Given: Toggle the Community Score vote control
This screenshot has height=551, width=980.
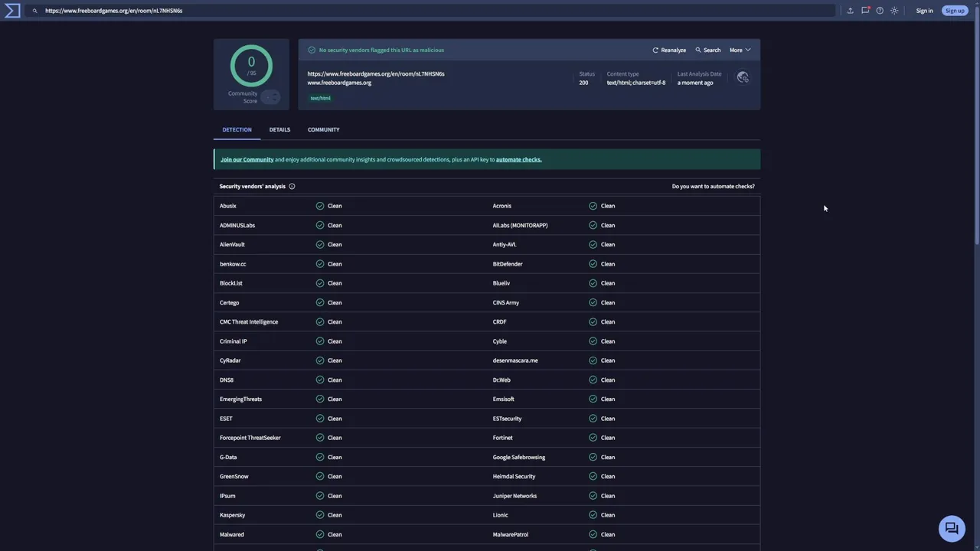Looking at the screenshot, I should pos(270,97).
